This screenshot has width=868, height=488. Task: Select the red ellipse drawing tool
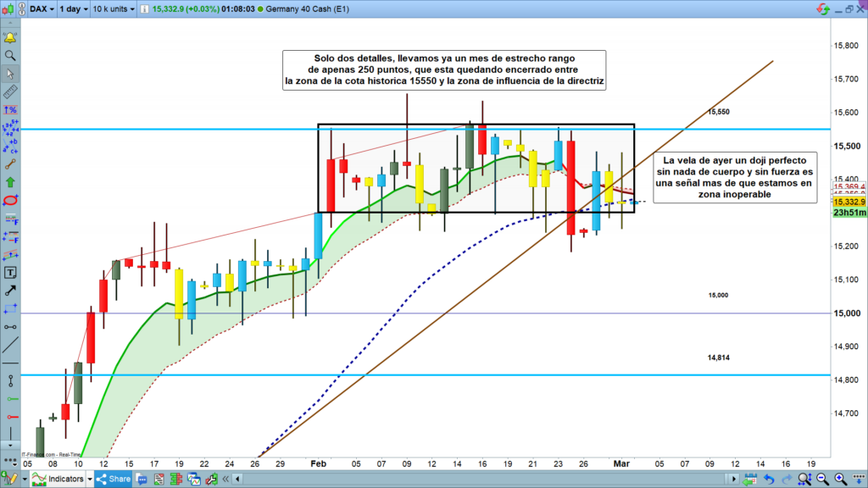(x=10, y=200)
